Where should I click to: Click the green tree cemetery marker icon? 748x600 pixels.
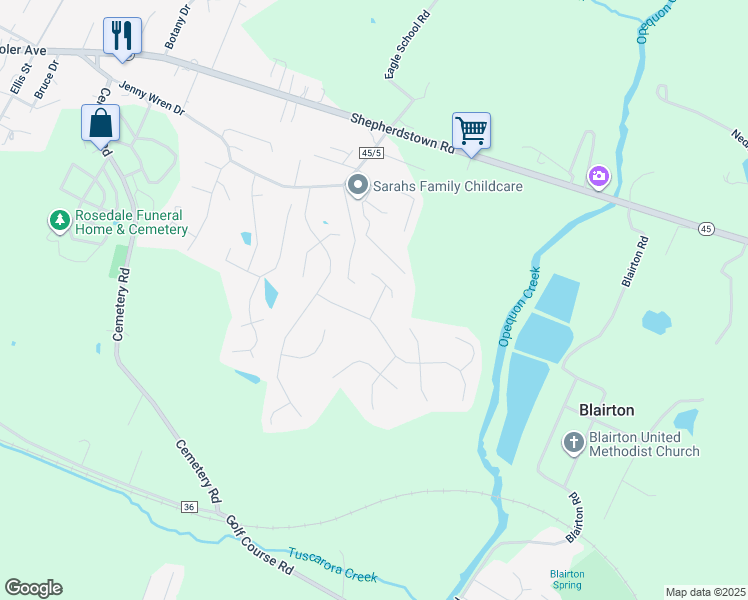pyautogui.click(x=60, y=221)
